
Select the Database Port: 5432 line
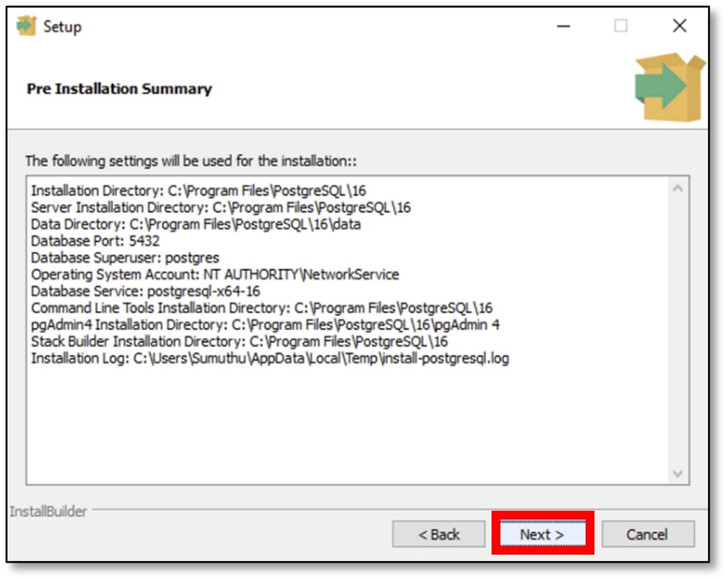click(95, 241)
